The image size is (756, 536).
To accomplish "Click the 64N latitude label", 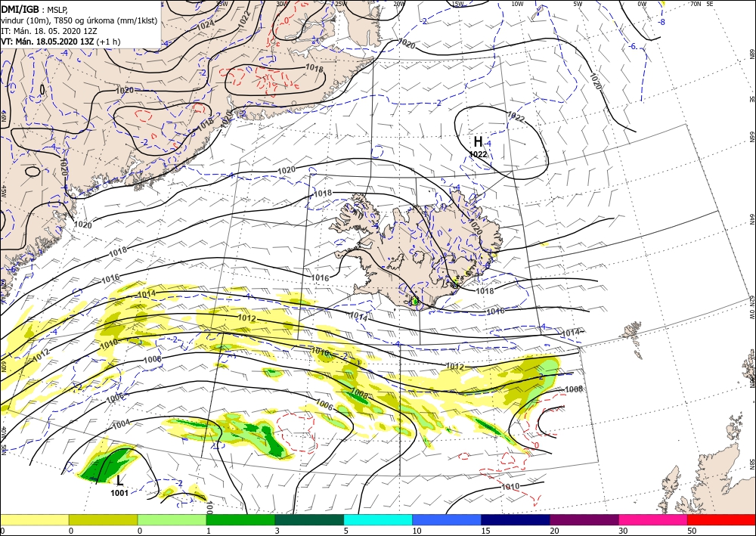I will point(751,219).
